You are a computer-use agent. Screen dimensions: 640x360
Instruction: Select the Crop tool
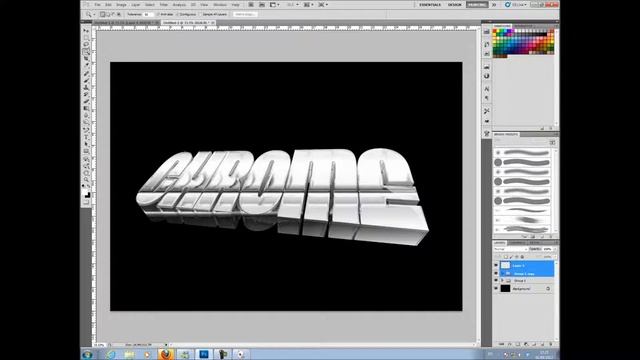click(86, 59)
